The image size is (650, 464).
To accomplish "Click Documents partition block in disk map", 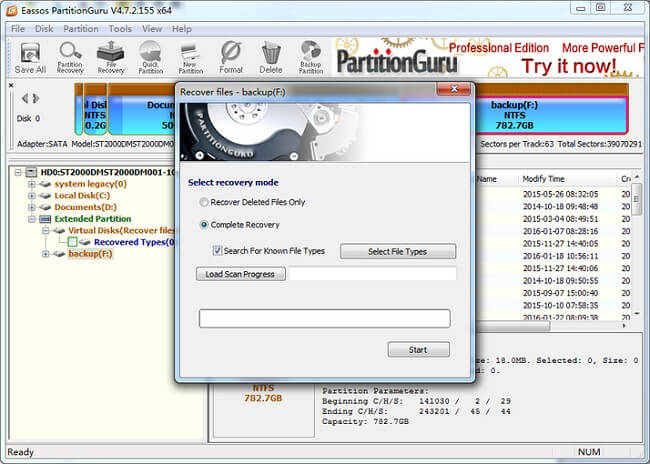I will 142,115.
